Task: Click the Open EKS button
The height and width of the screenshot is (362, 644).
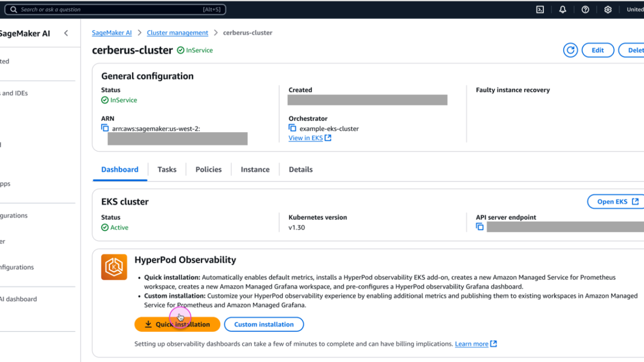Action: click(x=616, y=202)
